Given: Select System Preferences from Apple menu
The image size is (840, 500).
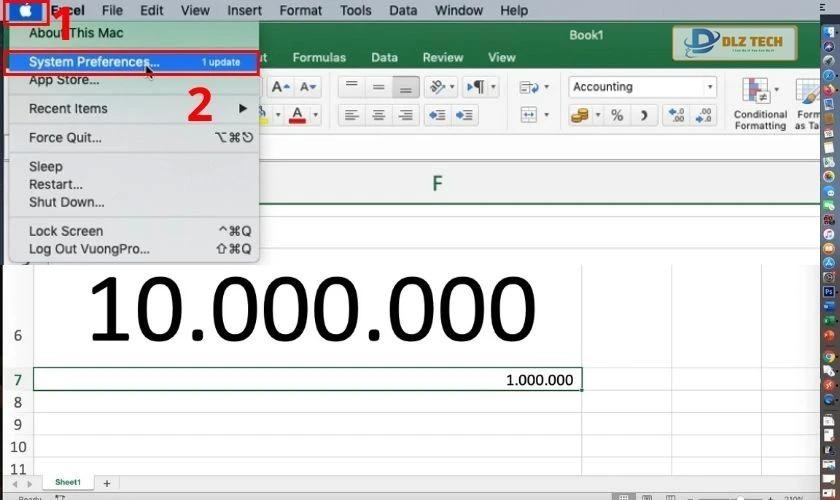Looking at the screenshot, I should click(x=94, y=62).
